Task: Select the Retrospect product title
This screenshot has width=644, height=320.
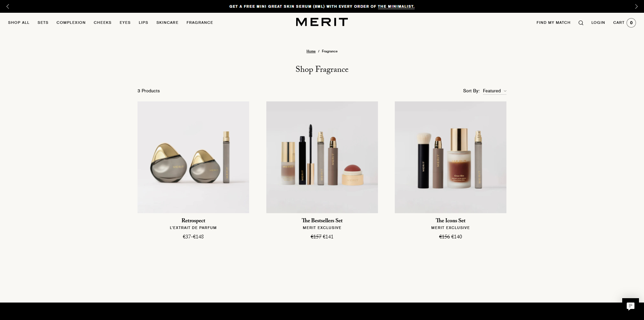Action: point(193,221)
